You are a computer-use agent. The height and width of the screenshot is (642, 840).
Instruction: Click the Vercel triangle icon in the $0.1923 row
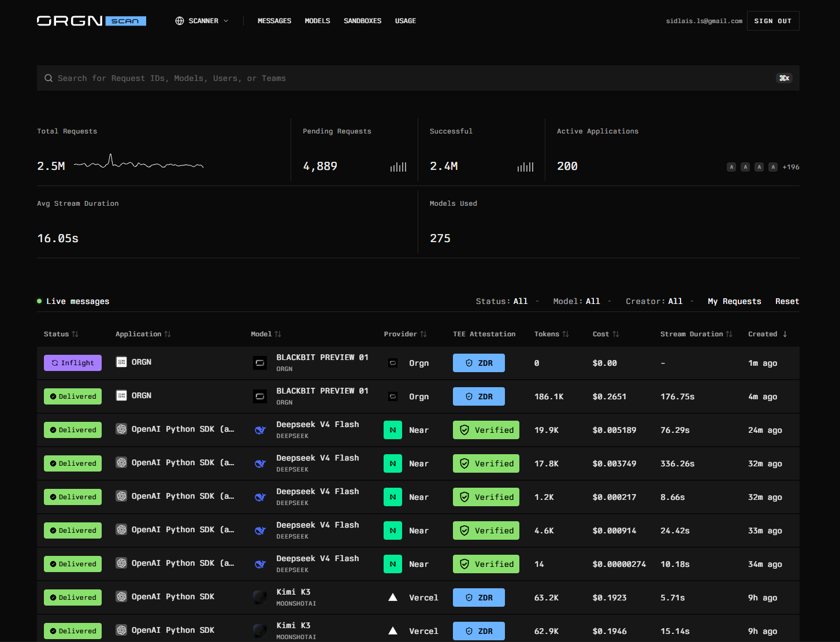click(393, 598)
